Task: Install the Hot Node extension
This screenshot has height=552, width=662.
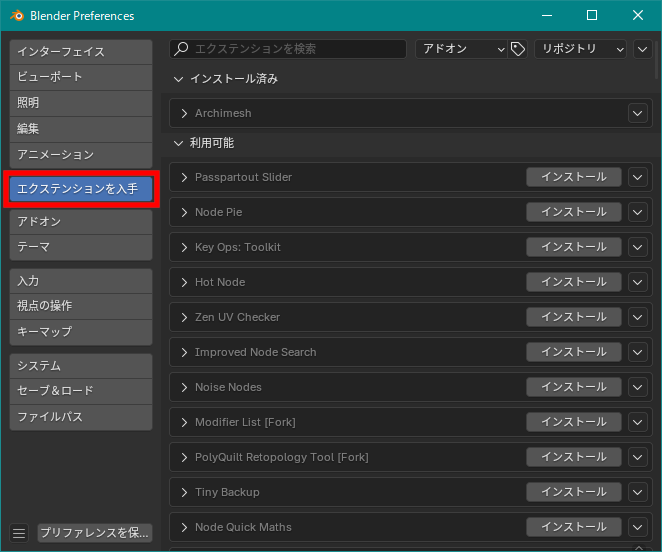Action: (574, 282)
